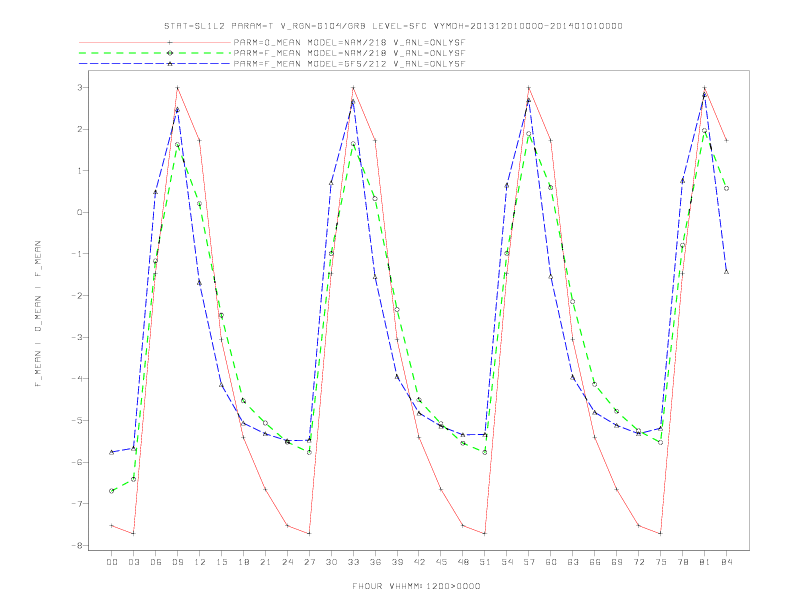The width and height of the screenshot is (792, 612).
Task: Click the y-axis tick label 3
Action: click(80, 87)
